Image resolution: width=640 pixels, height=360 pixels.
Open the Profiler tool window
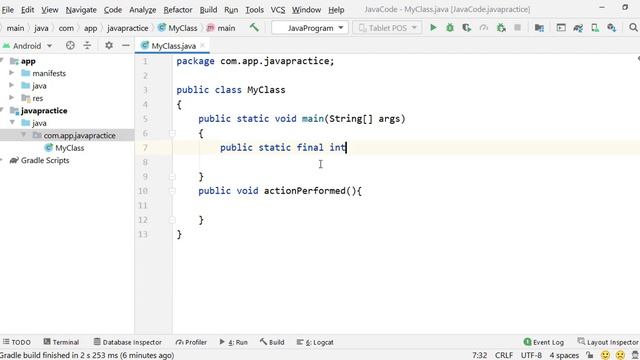click(x=191, y=342)
